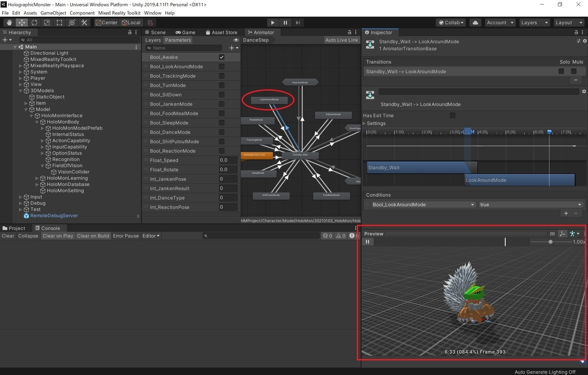Toggle pivot and mass center display in Preview
This screenshot has height=375, width=588.
click(x=562, y=234)
